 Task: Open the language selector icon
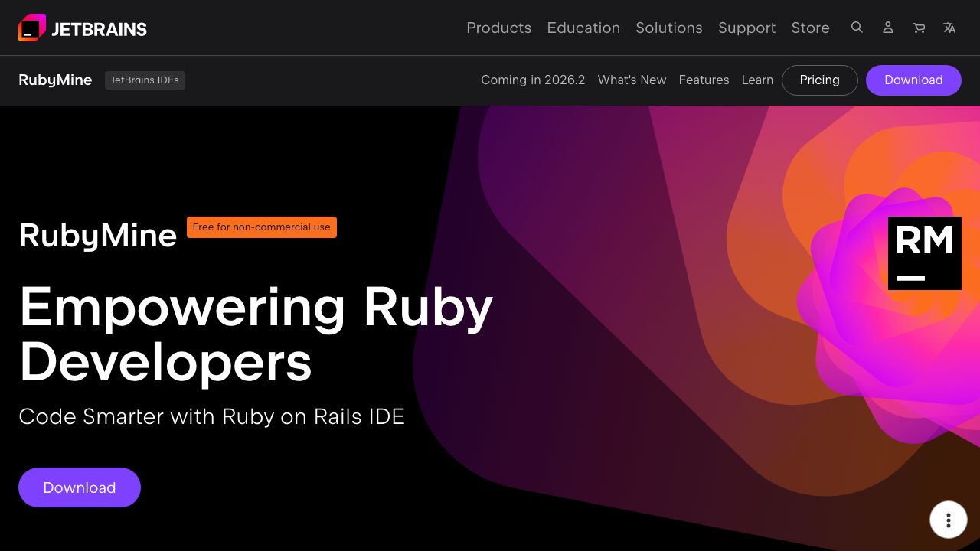949,28
